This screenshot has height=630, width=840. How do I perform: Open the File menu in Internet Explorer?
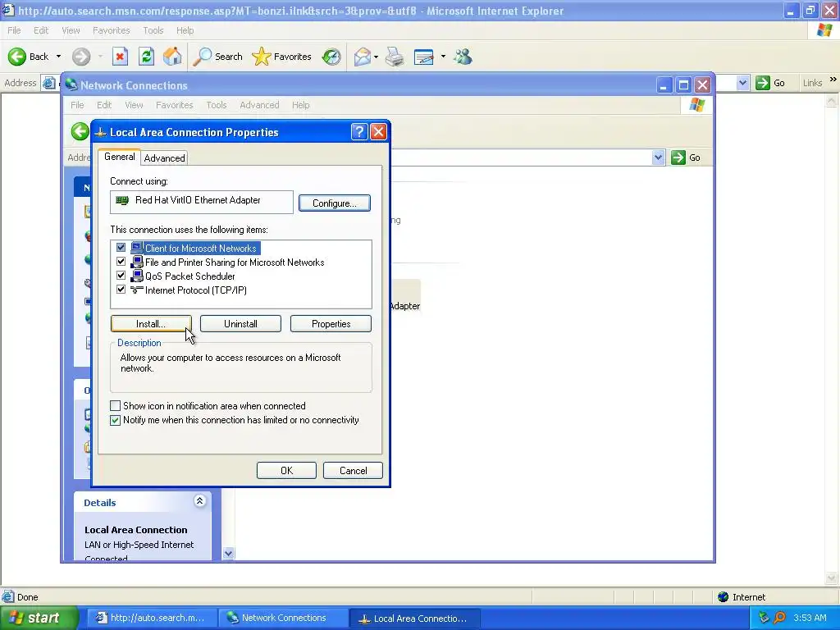(x=15, y=30)
